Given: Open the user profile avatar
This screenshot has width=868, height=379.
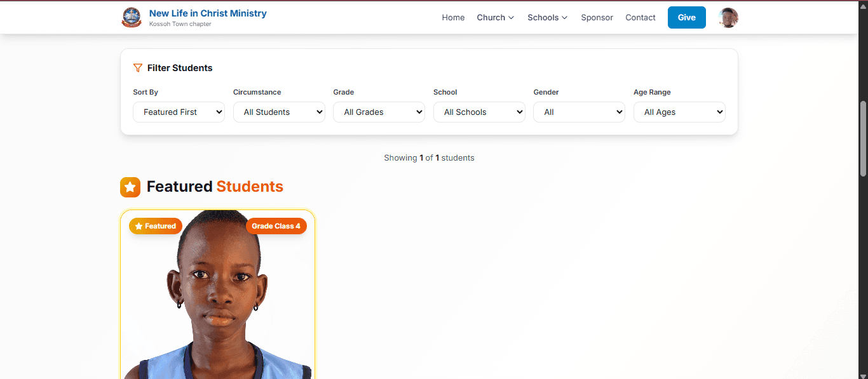Looking at the screenshot, I should point(728,18).
